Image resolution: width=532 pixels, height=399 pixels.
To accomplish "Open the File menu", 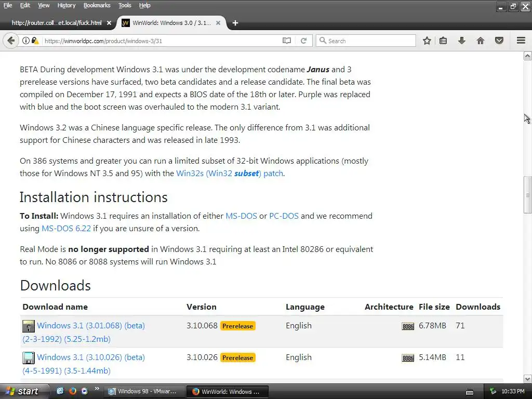I will 7,5.
